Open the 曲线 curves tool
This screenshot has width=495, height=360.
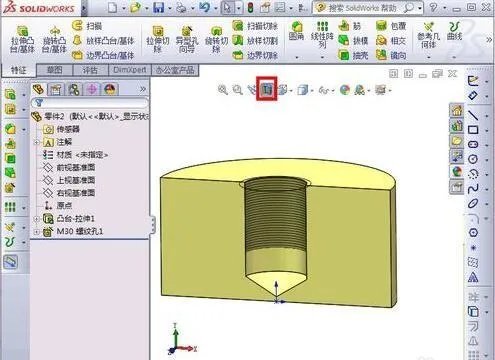coord(454,31)
